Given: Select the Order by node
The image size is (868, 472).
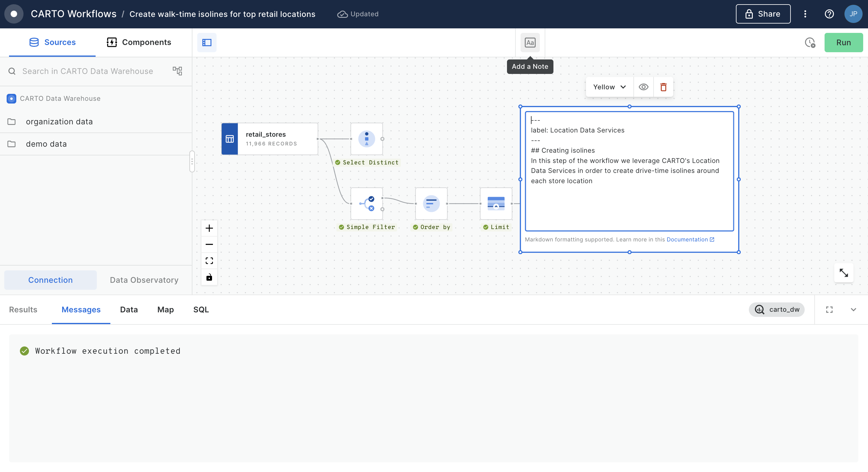Looking at the screenshot, I should (431, 204).
